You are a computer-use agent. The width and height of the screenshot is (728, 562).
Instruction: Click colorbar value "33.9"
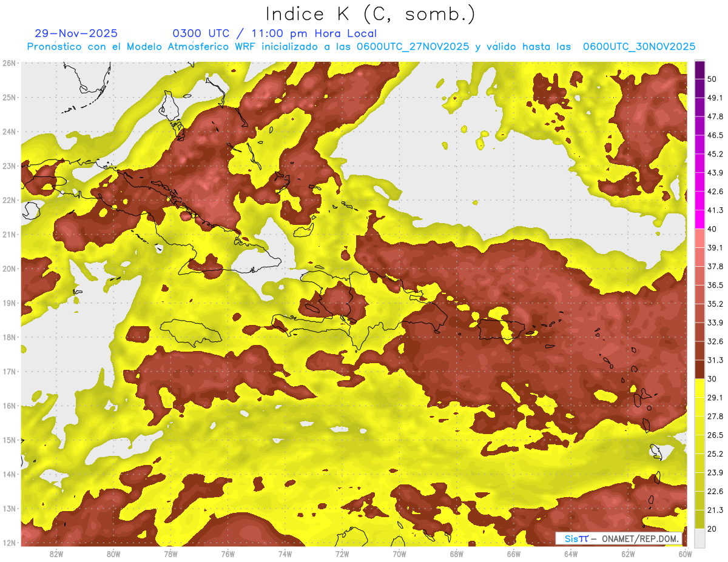point(715,323)
